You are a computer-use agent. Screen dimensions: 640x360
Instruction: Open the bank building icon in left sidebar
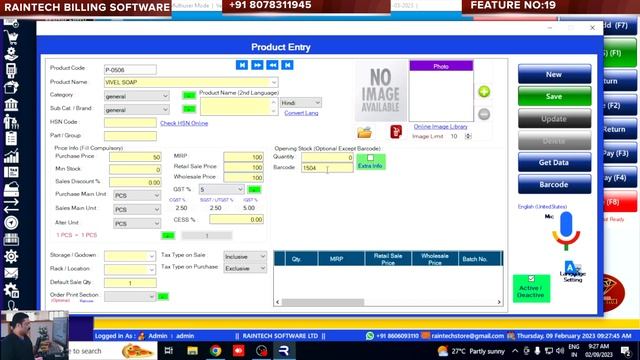click(x=11, y=105)
